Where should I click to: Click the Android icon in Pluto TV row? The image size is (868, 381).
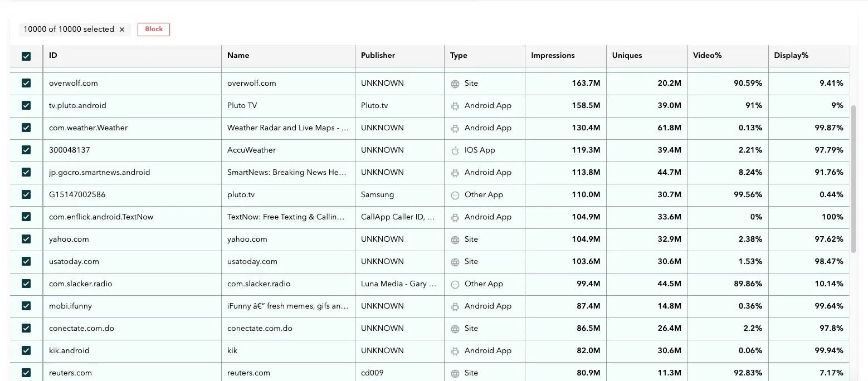(455, 106)
